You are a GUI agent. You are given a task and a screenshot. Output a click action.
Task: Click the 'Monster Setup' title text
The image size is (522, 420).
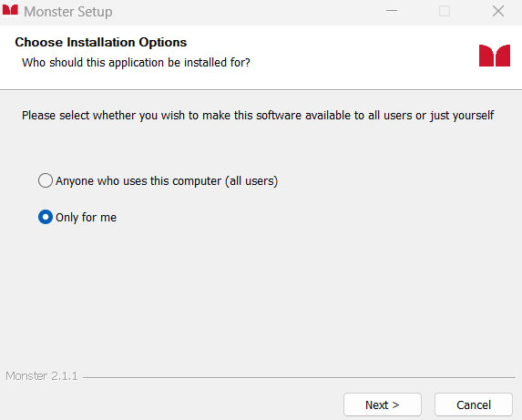tap(68, 12)
